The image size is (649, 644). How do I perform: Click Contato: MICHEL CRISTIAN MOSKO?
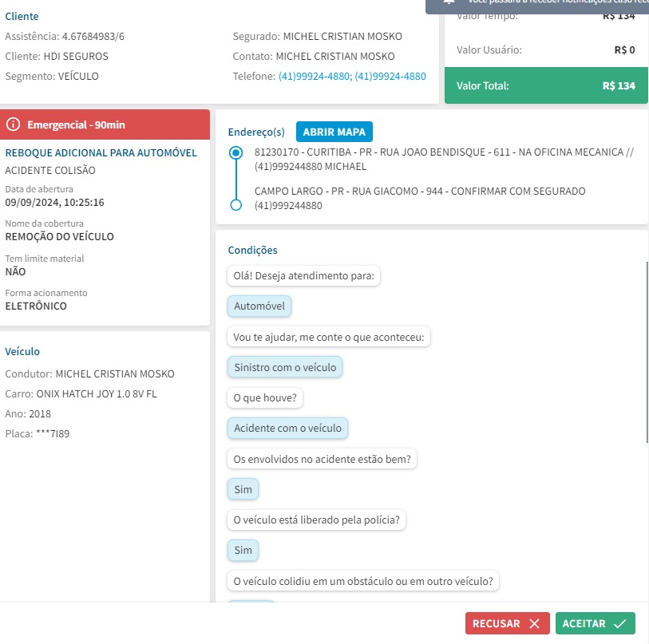(314, 57)
